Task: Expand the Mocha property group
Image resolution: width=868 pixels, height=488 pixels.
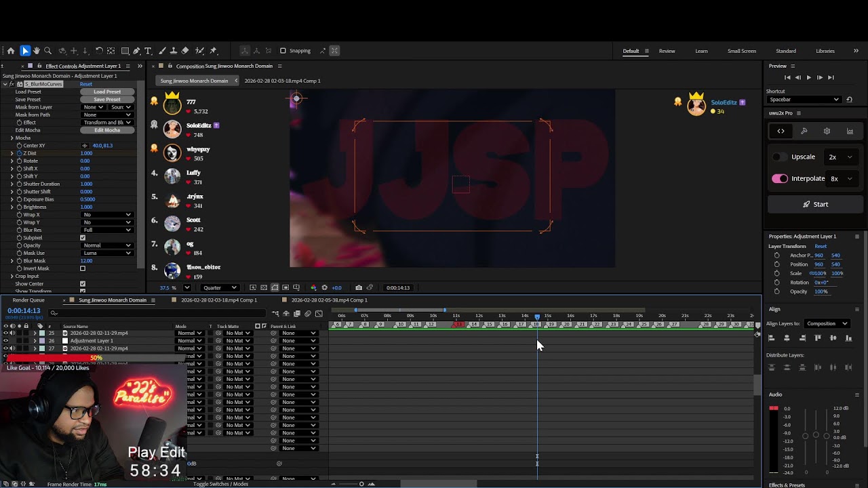Action: [x=12, y=138]
